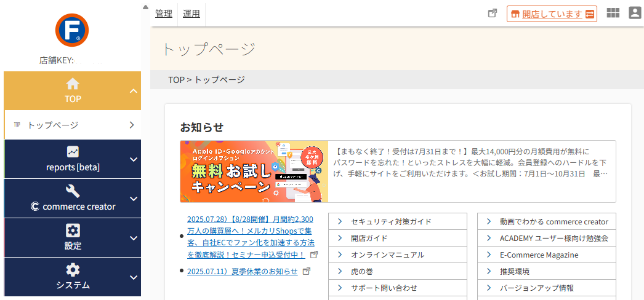This screenshot has width=644, height=300.
Task: Expand the reports [beta] section chevron
Action: click(x=134, y=159)
